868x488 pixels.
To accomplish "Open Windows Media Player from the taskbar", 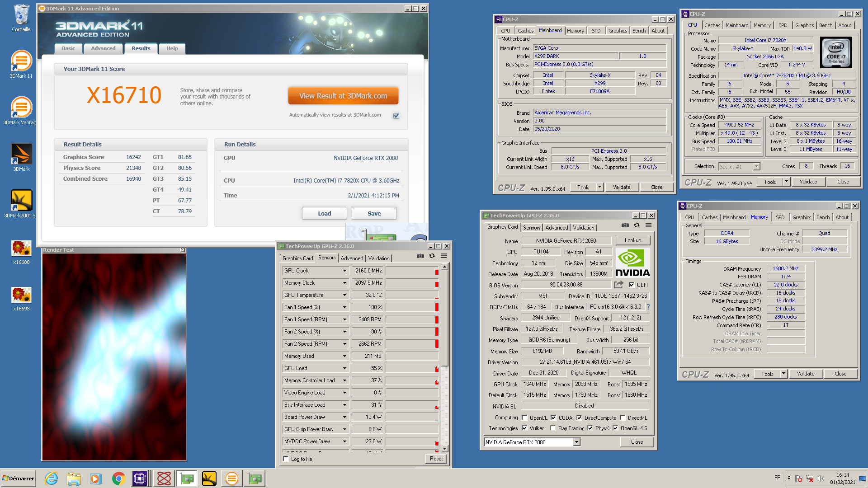I will coord(96,479).
